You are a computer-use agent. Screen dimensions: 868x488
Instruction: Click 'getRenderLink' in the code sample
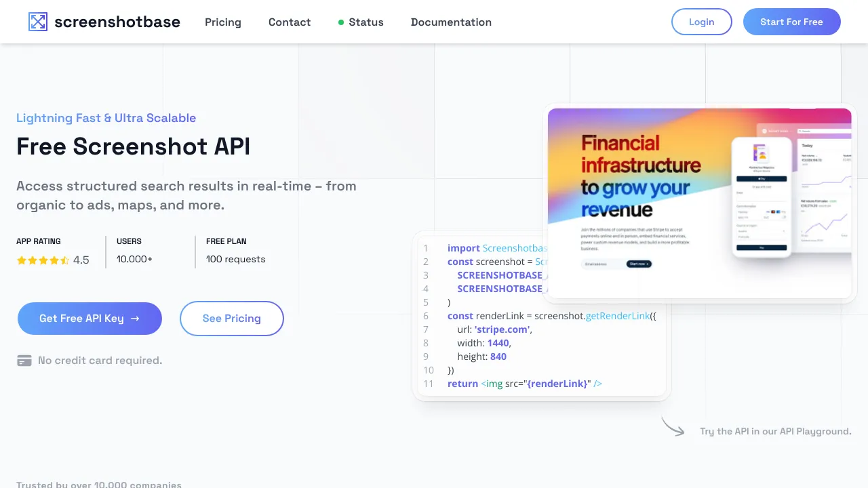coord(617,316)
